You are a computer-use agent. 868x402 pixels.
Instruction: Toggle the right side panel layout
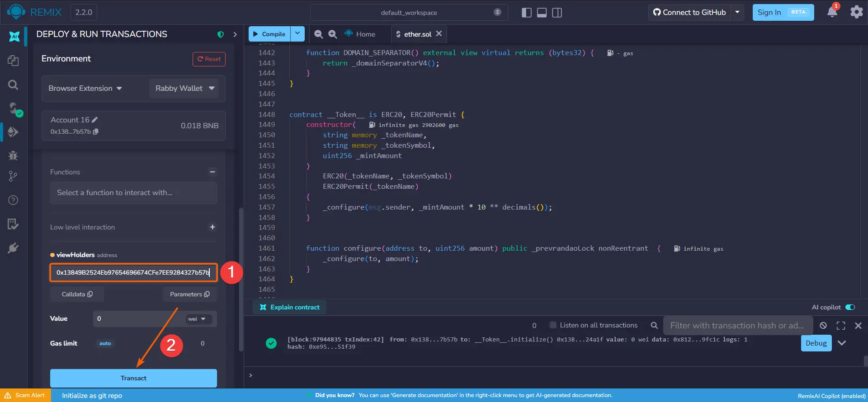click(x=557, y=13)
